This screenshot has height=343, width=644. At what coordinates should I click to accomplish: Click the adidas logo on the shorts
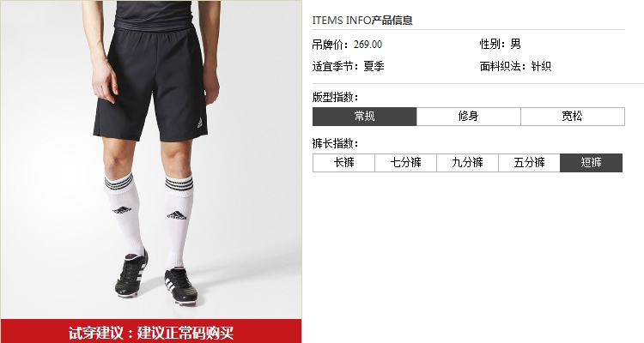click(x=201, y=123)
